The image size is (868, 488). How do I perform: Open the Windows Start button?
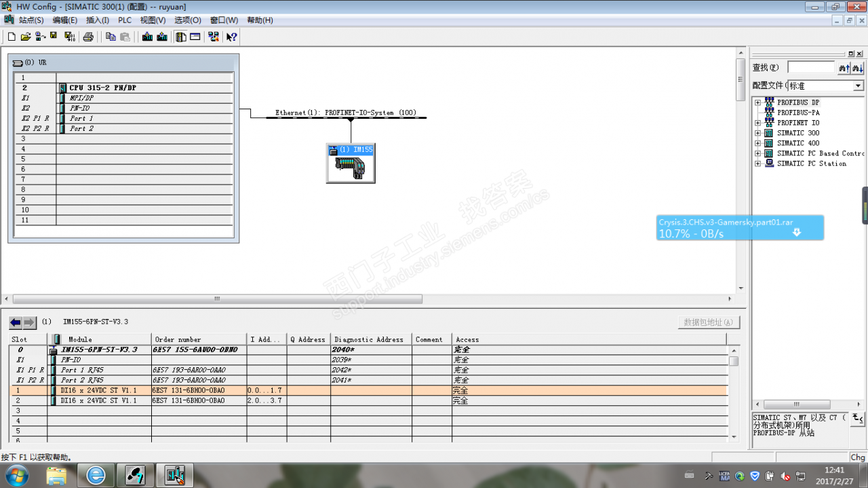pyautogui.click(x=16, y=476)
